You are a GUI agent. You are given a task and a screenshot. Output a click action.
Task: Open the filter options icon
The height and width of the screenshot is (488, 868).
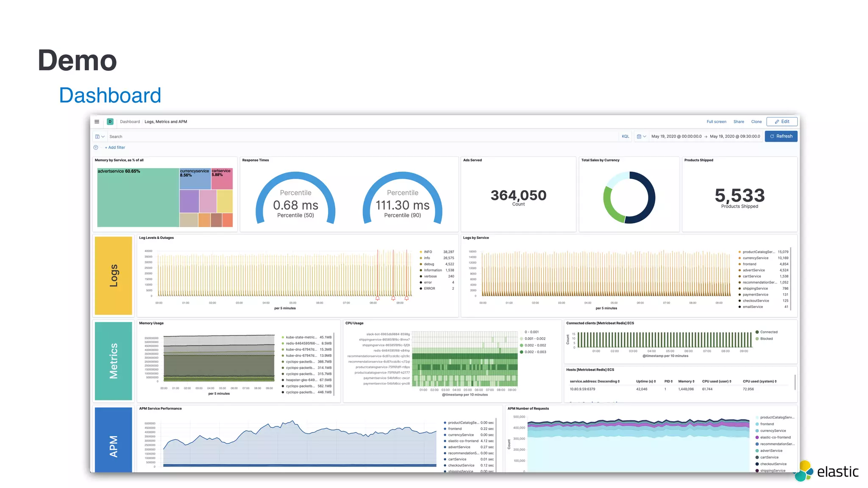[x=96, y=147]
